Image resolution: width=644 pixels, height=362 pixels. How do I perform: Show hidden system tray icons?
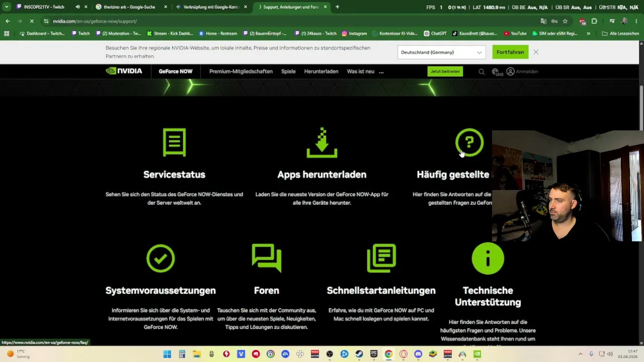click(580, 354)
